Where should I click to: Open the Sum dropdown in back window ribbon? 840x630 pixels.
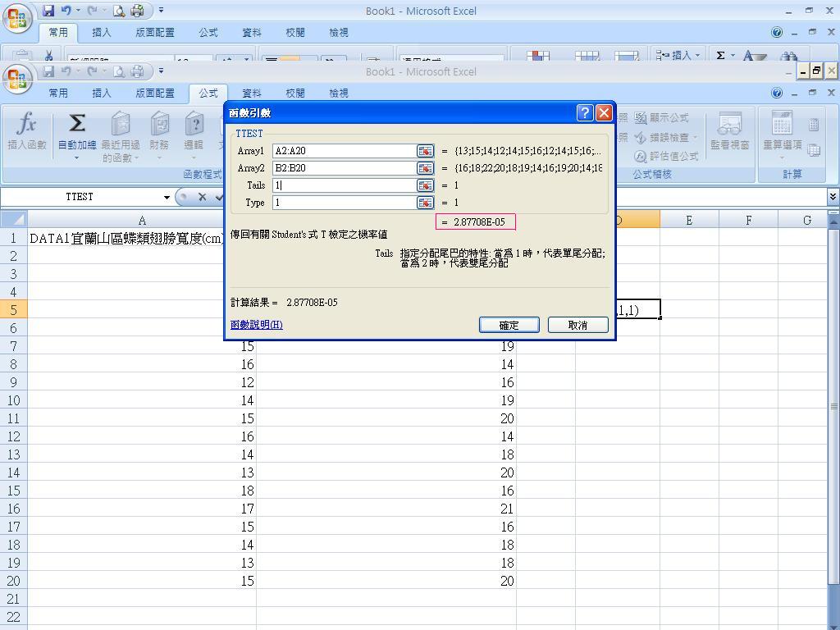tap(733, 55)
